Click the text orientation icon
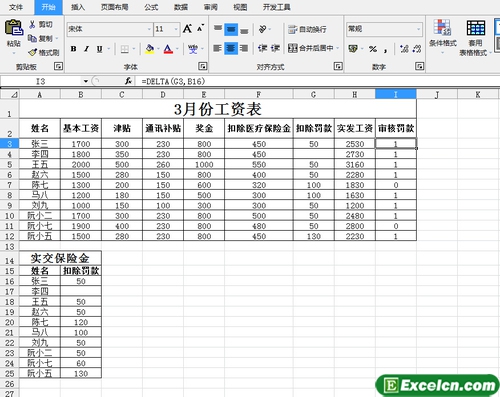This screenshot has width=500, height=397. [x=263, y=29]
